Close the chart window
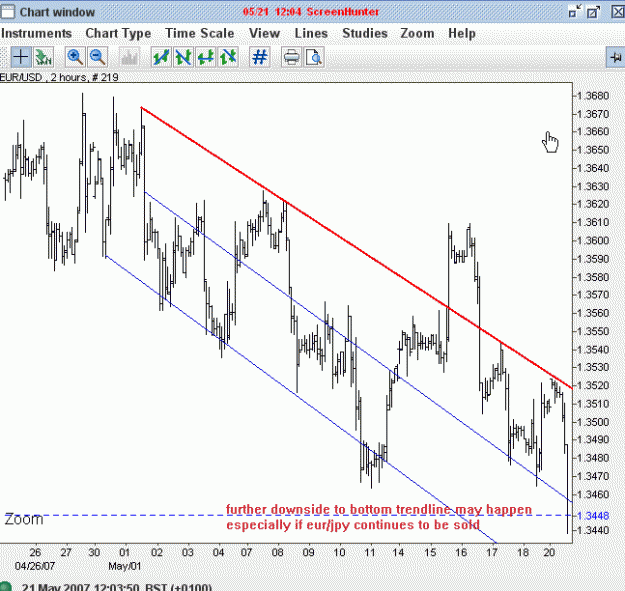 [618, 12]
